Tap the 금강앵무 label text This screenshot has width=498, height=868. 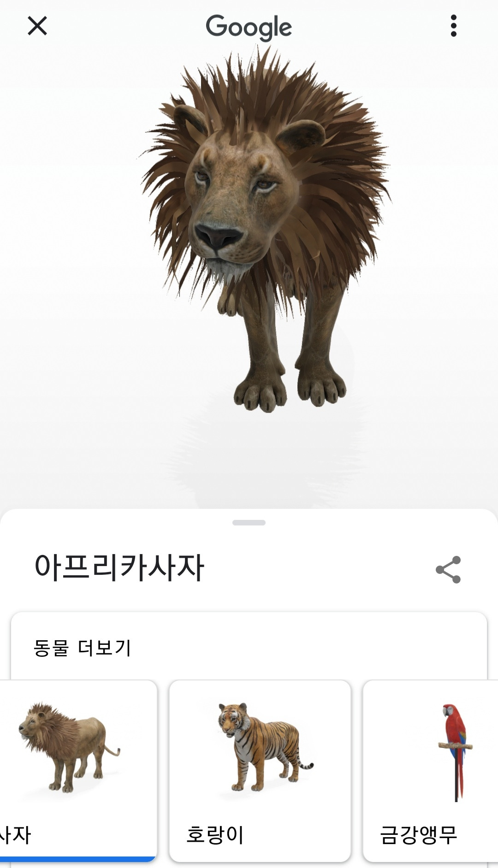pyautogui.click(x=419, y=834)
